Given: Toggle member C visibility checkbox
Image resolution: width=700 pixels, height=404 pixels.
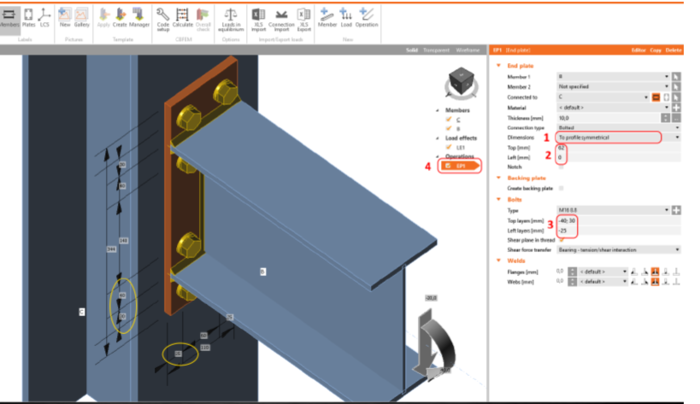Looking at the screenshot, I should coord(449,119).
